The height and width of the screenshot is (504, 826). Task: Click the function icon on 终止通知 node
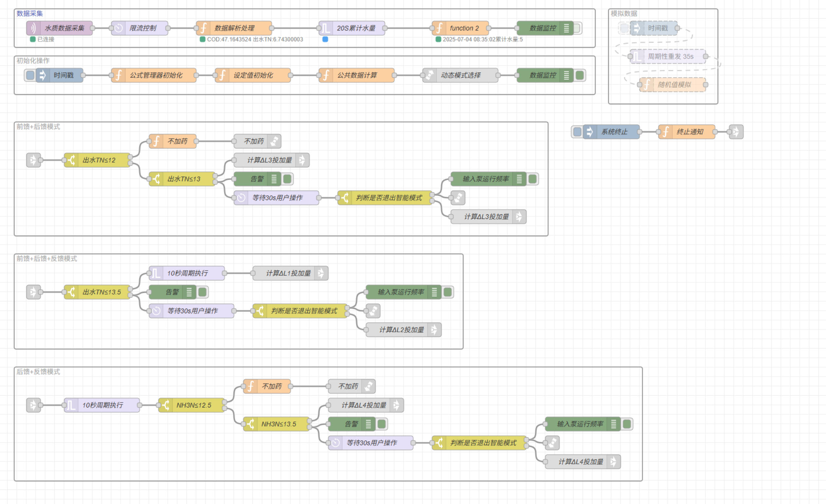(x=666, y=132)
